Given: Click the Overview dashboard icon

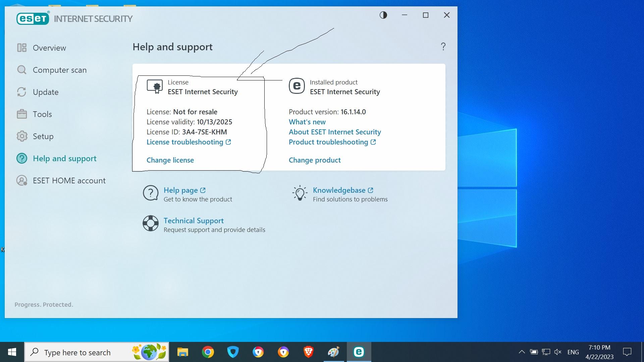Looking at the screenshot, I should click(22, 48).
